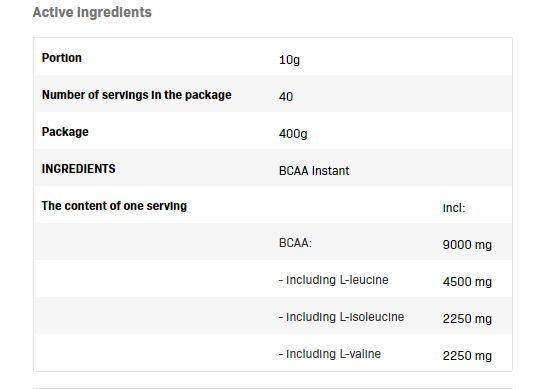Select the INGREDIENTS row label
The width and height of the screenshot is (549, 389).
(x=78, y=169)
